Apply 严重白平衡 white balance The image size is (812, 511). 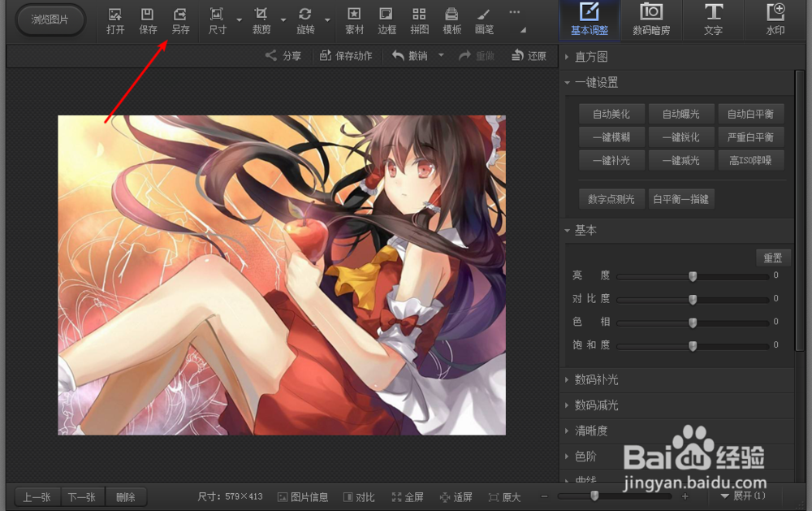[750, 137]
